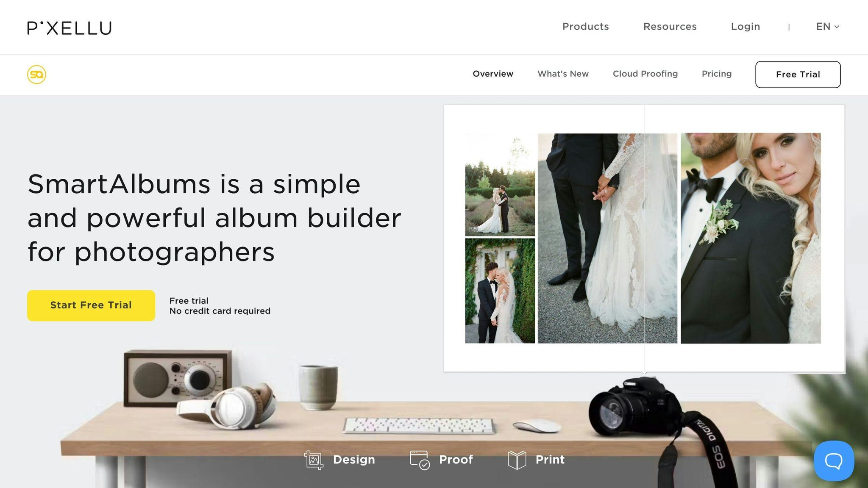
Task: Select the Overview tab
Action: [x=493, y=74]
